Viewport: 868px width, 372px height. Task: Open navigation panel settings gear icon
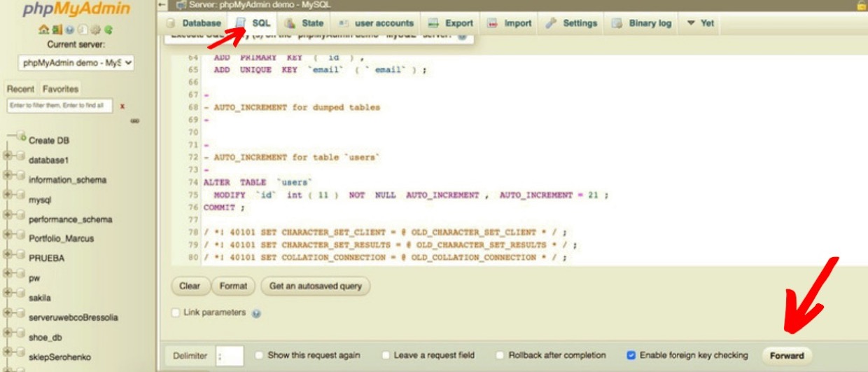point(96,30)
